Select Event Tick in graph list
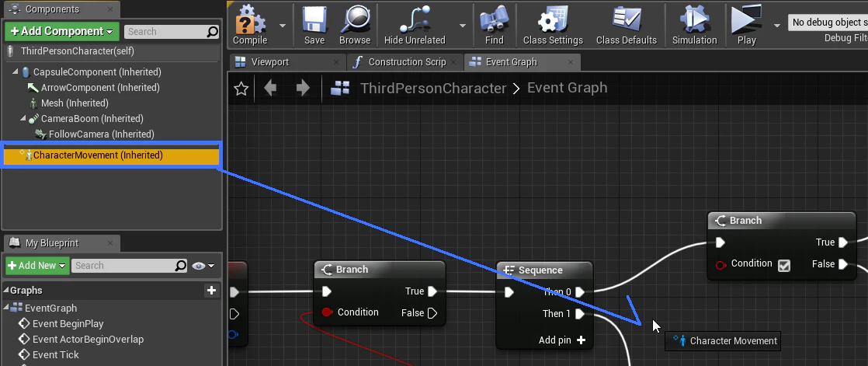 point(55,354)
